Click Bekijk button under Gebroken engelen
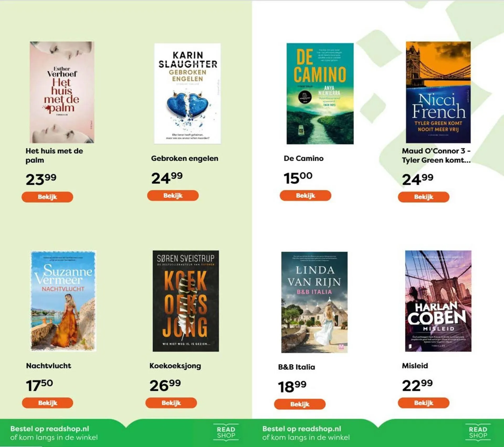Screen dimensions: 504x447 tap(173, 196)
